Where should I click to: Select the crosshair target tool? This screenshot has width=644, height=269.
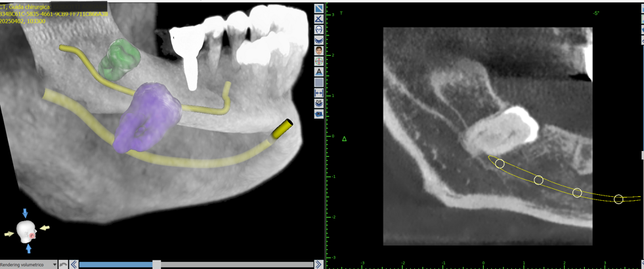[319, 61]
